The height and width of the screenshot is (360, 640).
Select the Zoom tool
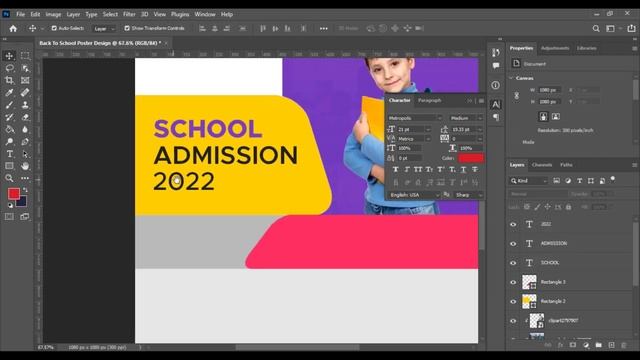9,178
